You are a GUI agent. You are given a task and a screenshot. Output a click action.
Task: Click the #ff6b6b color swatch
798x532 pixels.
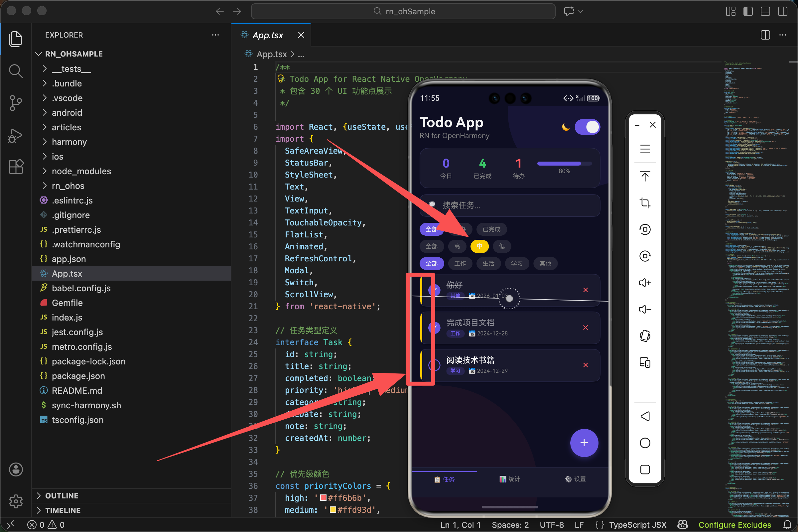point(323,498)
